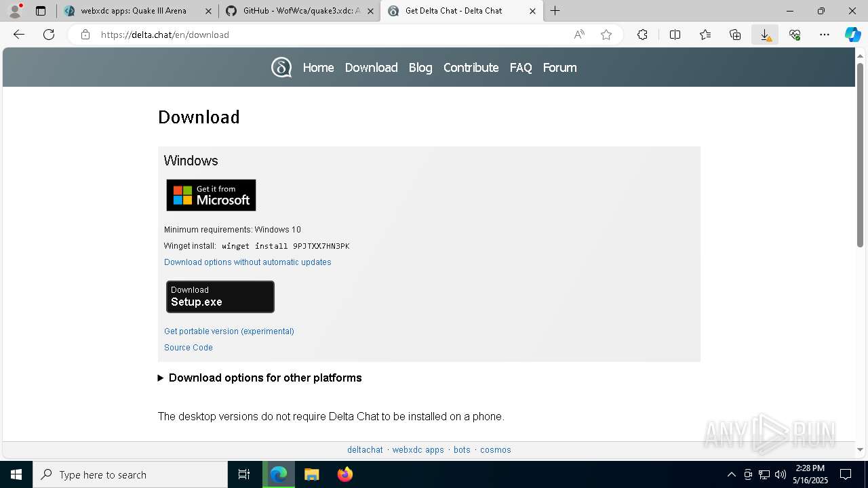The image size is (868, 488).
Task: Open Download options without automatic updates link
Action: click(x=248, y=262)
